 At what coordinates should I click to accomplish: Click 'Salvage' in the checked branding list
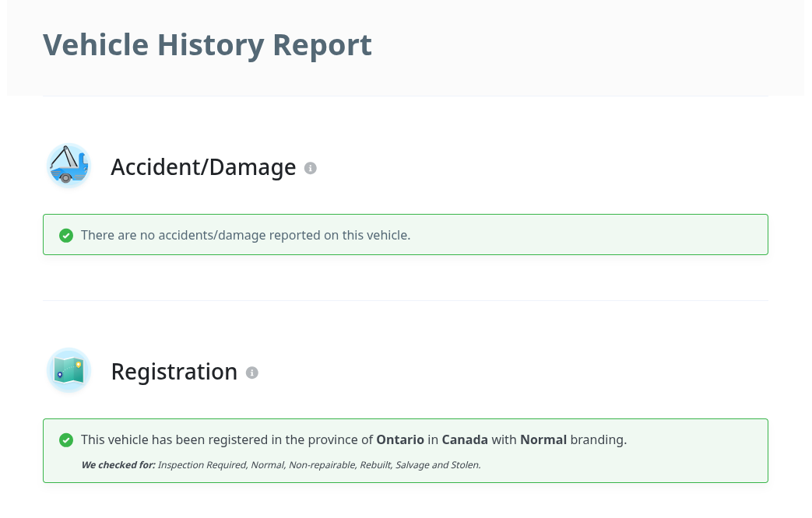click(412, 465)
